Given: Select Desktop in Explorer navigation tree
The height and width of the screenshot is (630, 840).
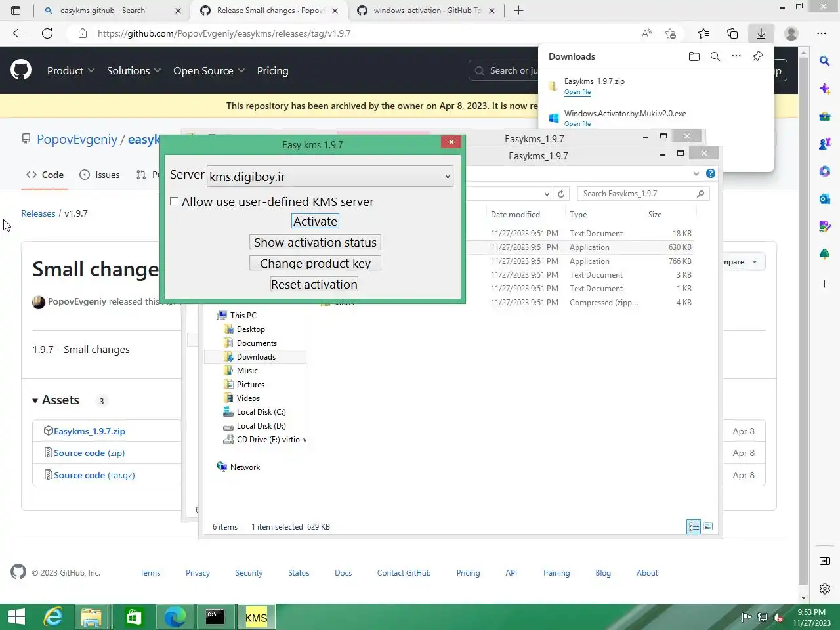Looking at the screenshot, I should click(251, 329).
